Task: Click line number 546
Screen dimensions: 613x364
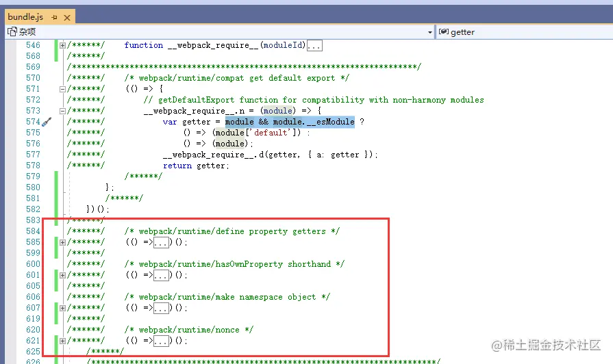Action: click(x=33, y=45)
